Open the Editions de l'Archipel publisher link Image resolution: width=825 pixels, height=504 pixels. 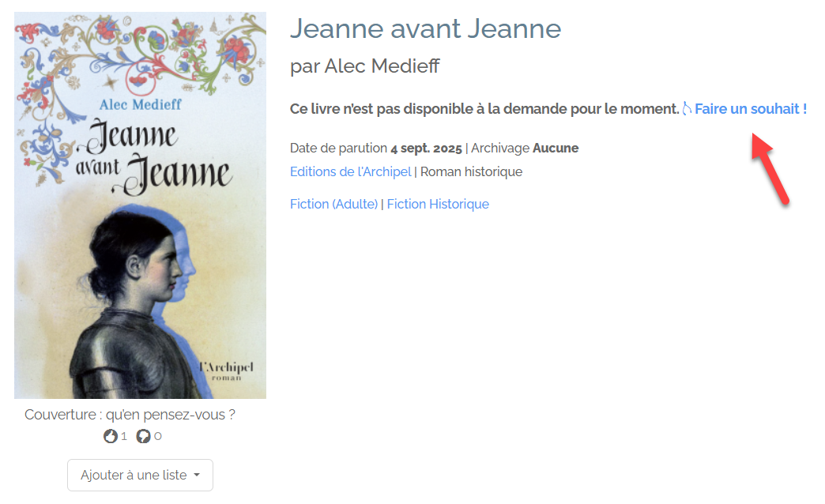tap(350, 172)
